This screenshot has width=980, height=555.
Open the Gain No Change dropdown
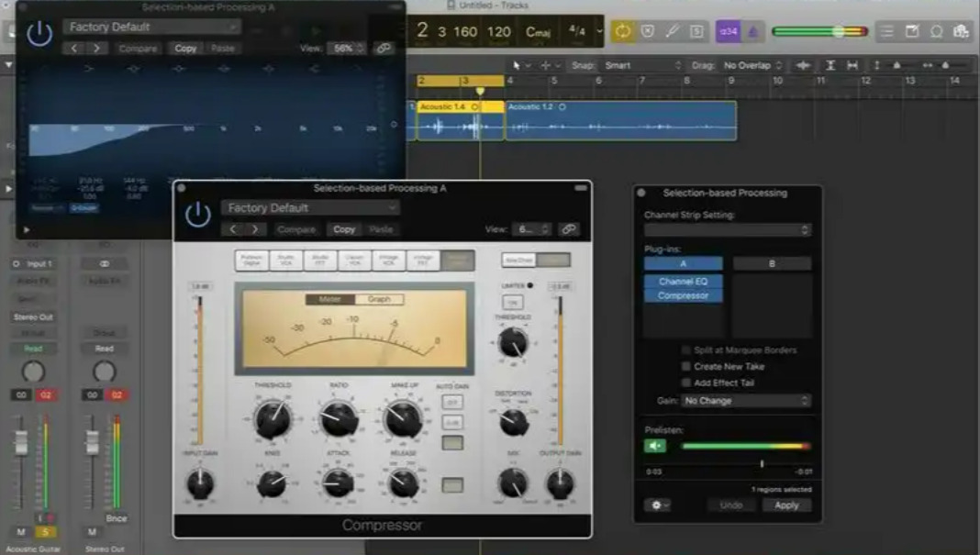pos(745,401)
